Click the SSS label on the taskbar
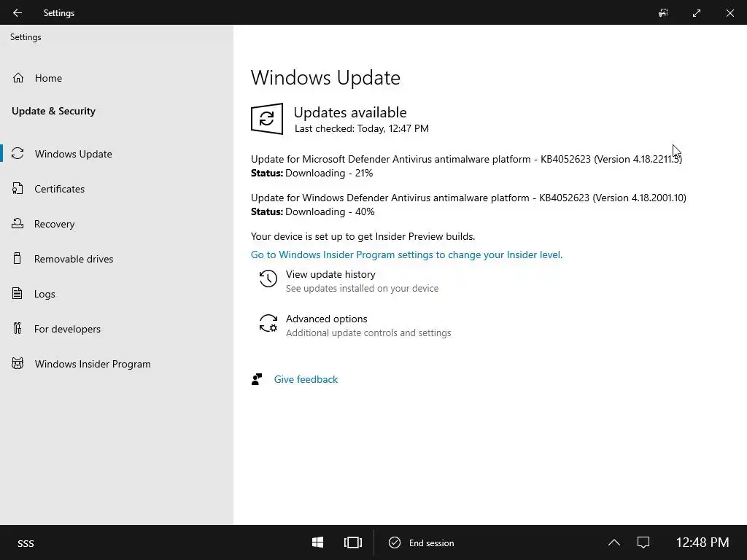 [26, 543]
